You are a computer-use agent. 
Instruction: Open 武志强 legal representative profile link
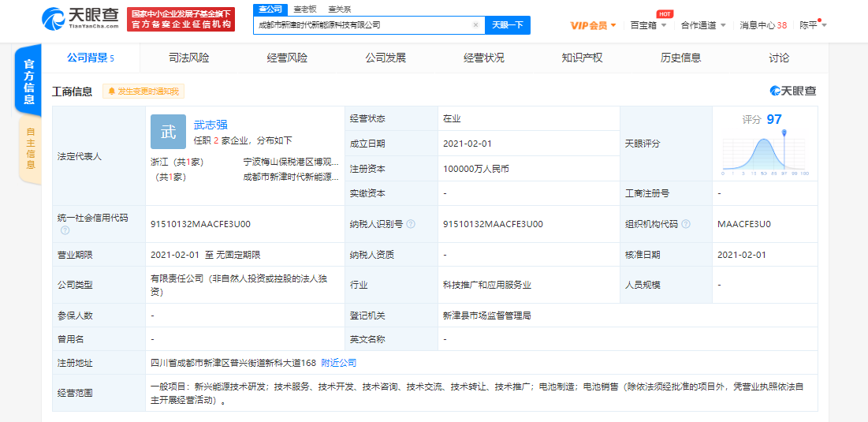coord(210,125)
